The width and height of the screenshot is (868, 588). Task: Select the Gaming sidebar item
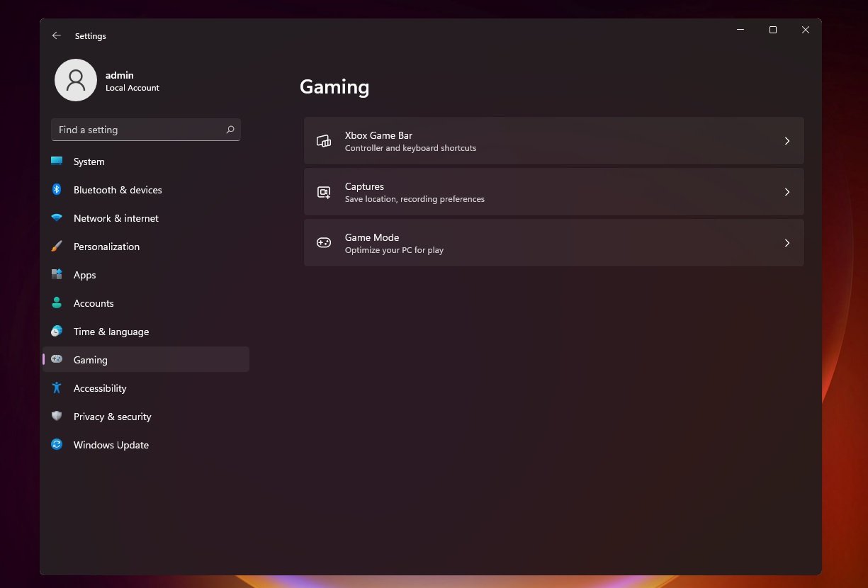pyautogui.click(x=146, y=359)
